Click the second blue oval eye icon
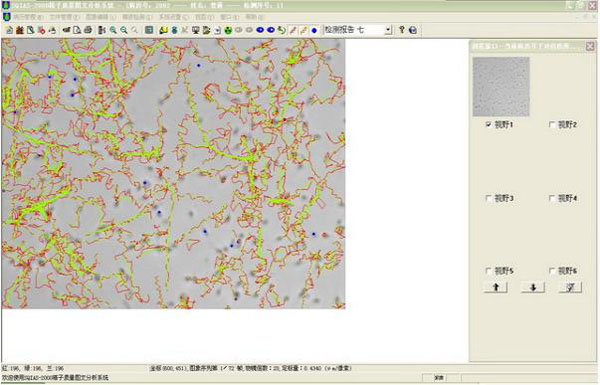This screenshot has width=600, height=385. click(271, 29)
